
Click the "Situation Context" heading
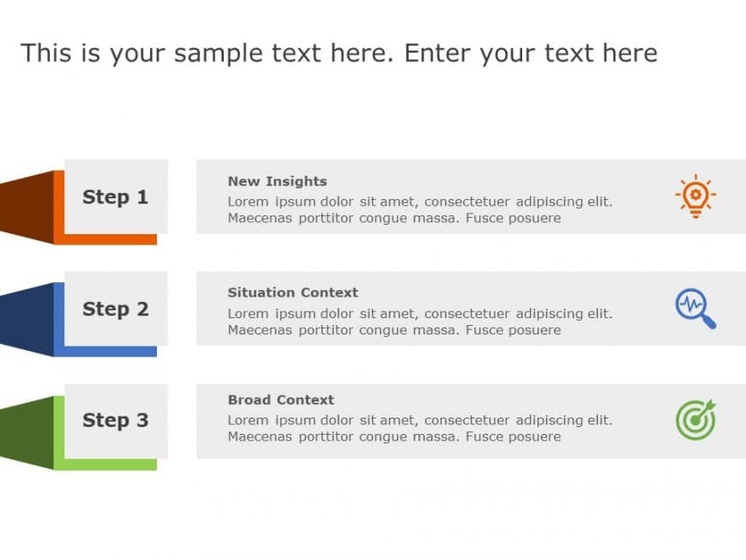click(x=292, y=292)
